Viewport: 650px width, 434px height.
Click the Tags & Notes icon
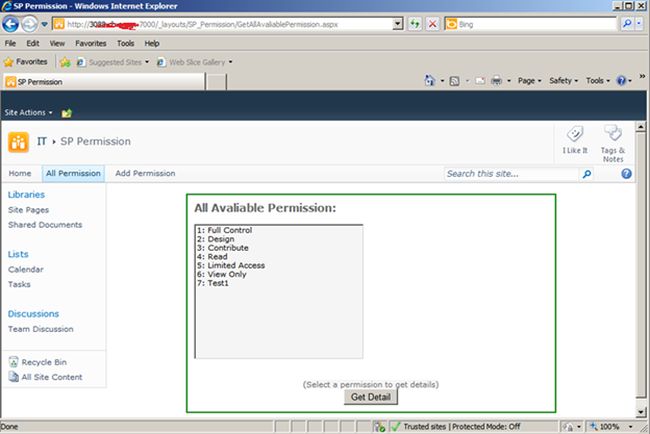point(613,143)
